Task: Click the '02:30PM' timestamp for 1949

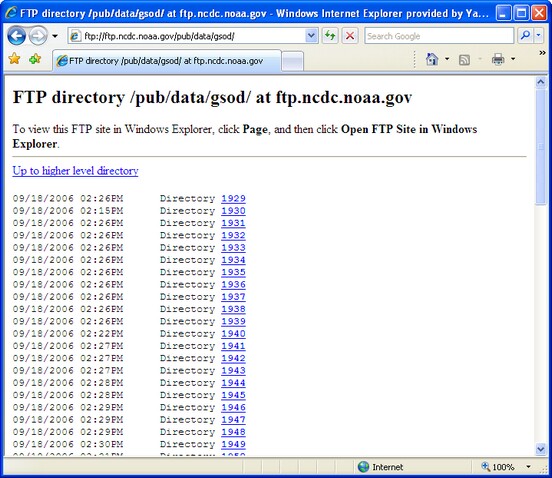Action: (x=102, y=445)
